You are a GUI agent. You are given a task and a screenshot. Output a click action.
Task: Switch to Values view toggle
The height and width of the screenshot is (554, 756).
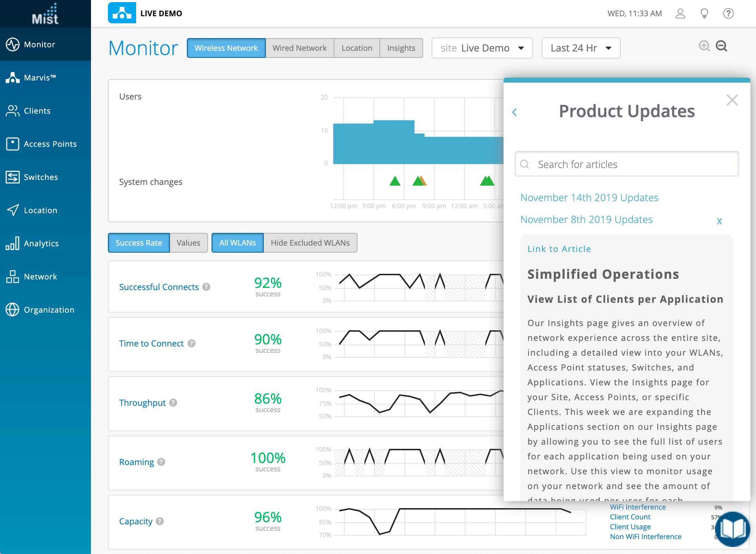click(188, 243)
